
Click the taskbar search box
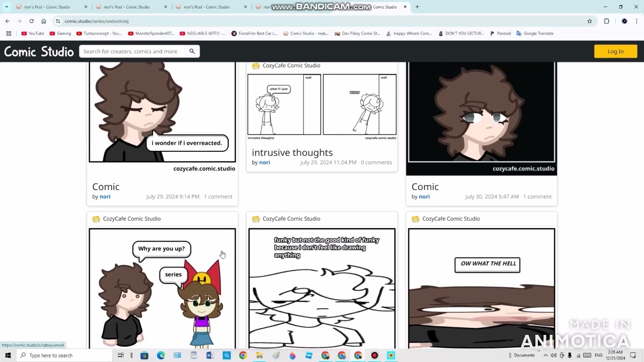click(64, 355)
